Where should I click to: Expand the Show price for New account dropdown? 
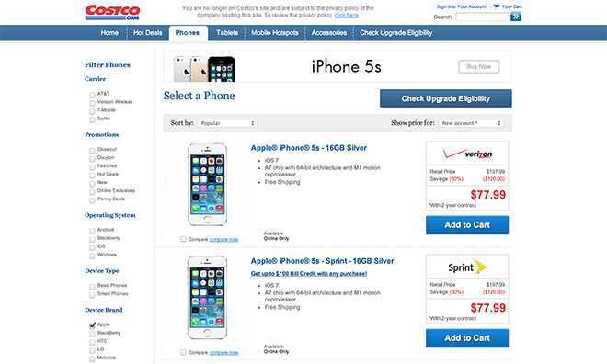[471, 123]
